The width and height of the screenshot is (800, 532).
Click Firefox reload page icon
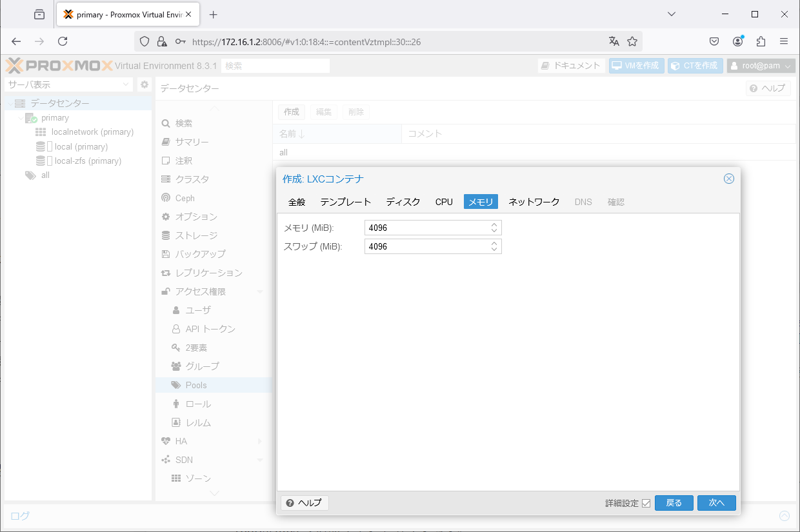63,41
